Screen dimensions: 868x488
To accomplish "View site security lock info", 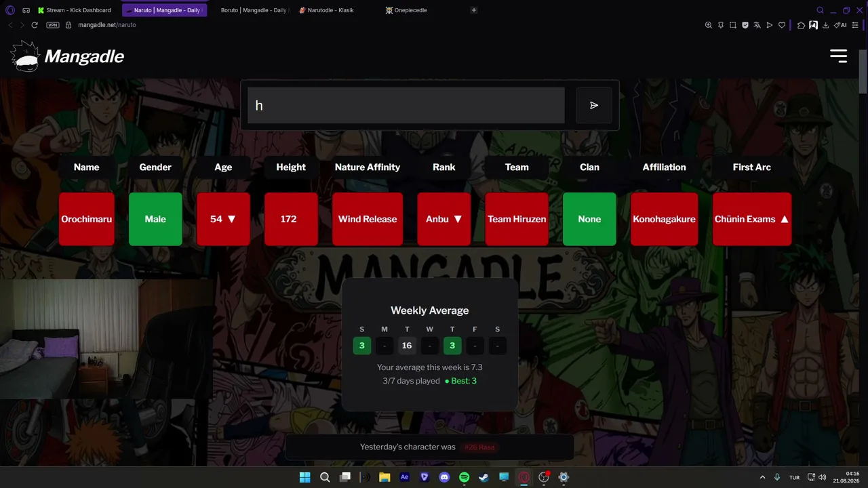I will [x=68, y=25].
